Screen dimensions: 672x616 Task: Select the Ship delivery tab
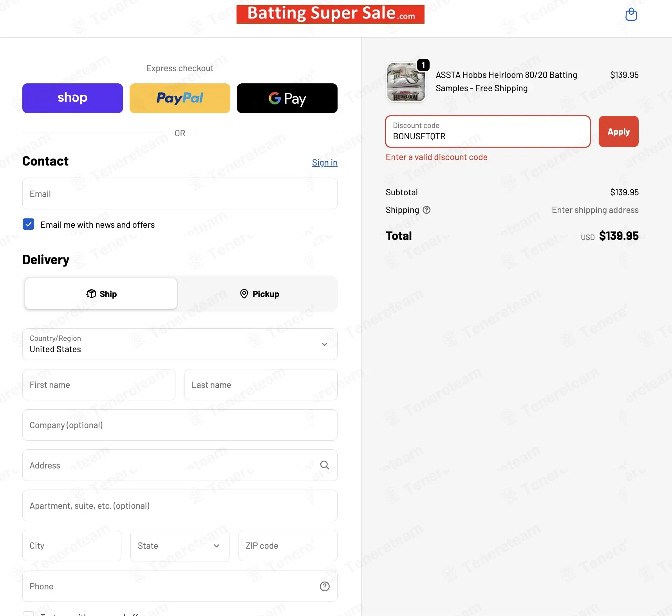[101, 294]
